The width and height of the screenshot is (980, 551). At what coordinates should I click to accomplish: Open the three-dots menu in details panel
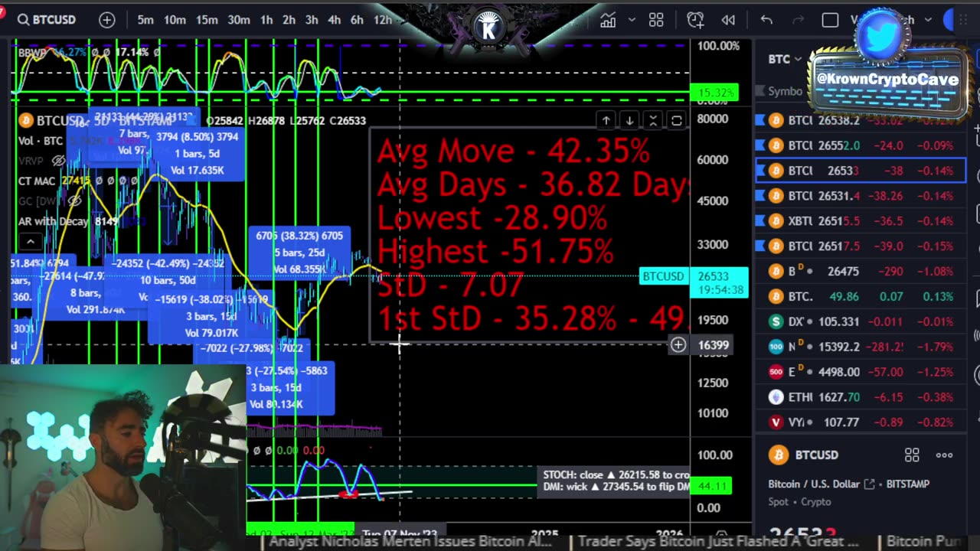click(945, 455)
